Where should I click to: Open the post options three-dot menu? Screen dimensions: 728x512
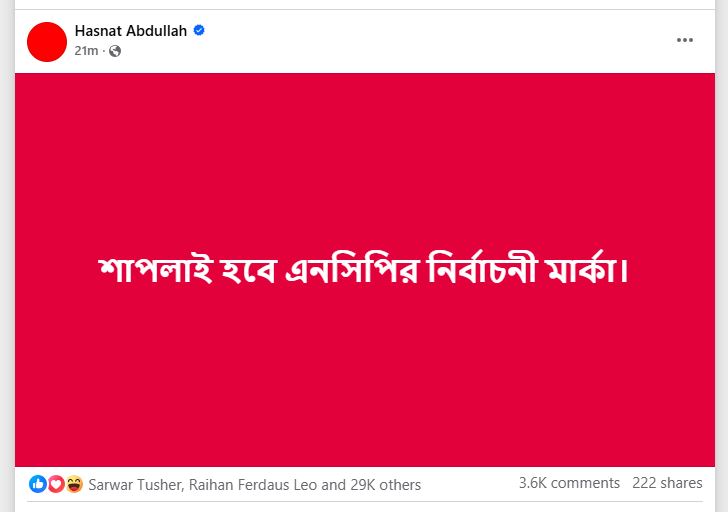coord(684,40)
